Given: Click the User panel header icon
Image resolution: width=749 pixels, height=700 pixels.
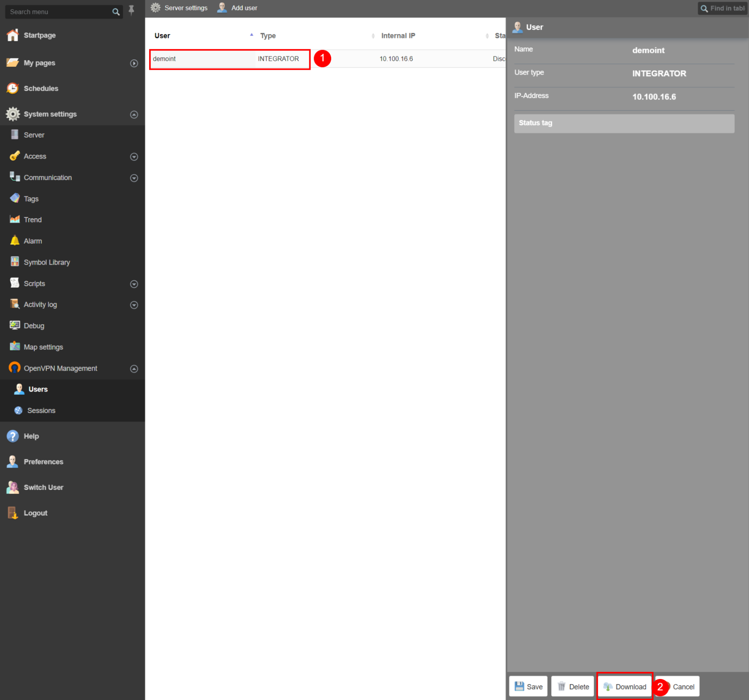Looking at the screenshot, I should click(517, 27).
